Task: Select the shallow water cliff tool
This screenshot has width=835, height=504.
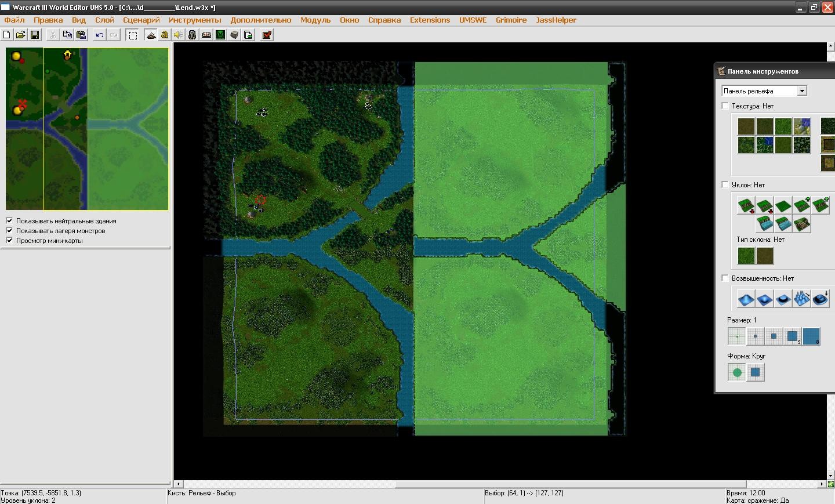Action: (783, 224)
